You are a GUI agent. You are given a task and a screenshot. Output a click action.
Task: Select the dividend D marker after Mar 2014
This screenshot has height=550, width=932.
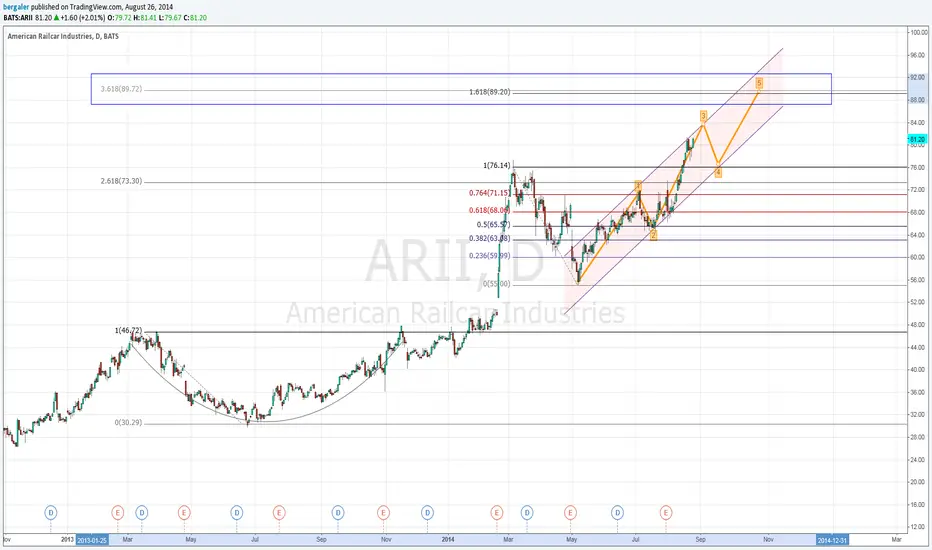[527, 512]
